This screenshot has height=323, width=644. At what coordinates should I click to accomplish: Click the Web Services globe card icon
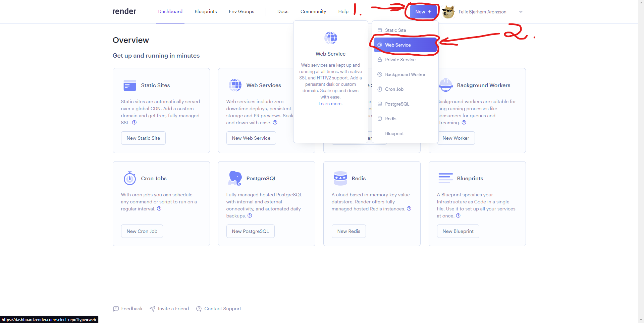[235, 85]
